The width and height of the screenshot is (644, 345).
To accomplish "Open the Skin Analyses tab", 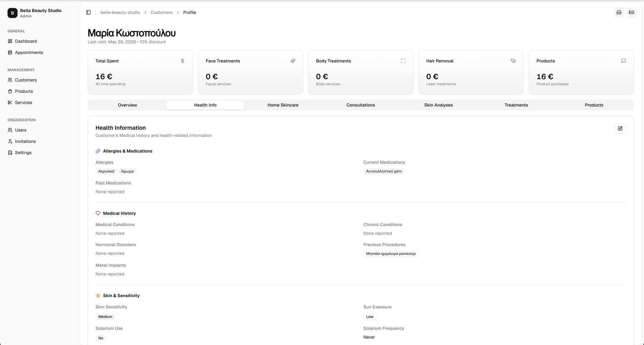I will pyautogui.click(x=439, y=105).
